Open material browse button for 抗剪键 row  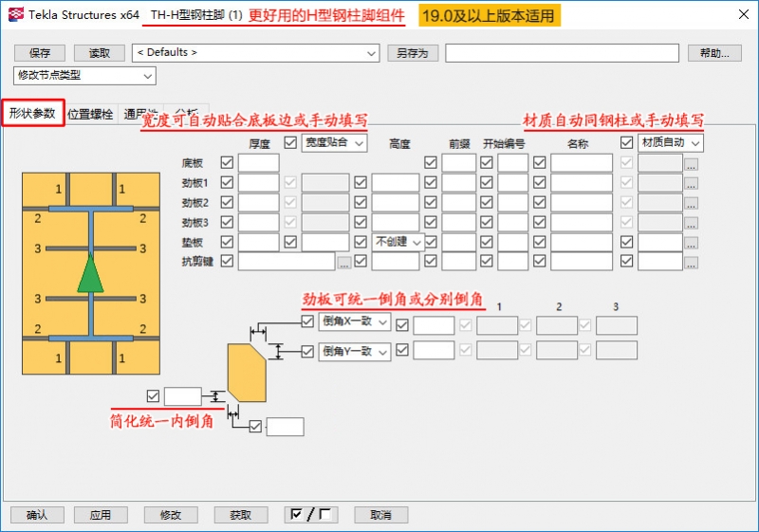coord(691,263)
